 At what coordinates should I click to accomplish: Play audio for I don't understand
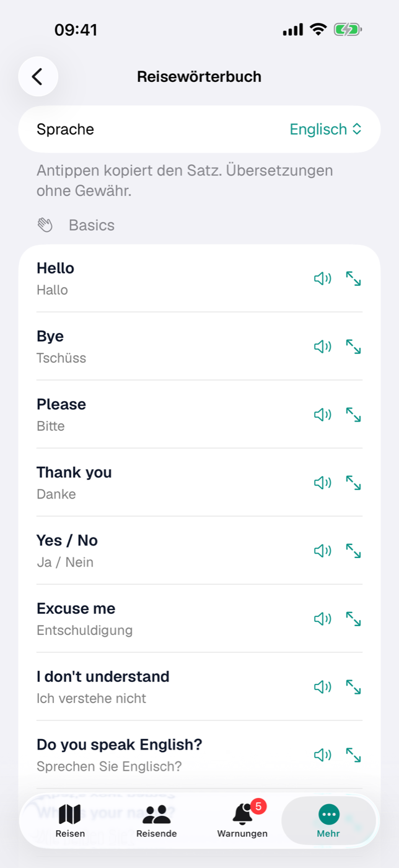coord(322,687)
